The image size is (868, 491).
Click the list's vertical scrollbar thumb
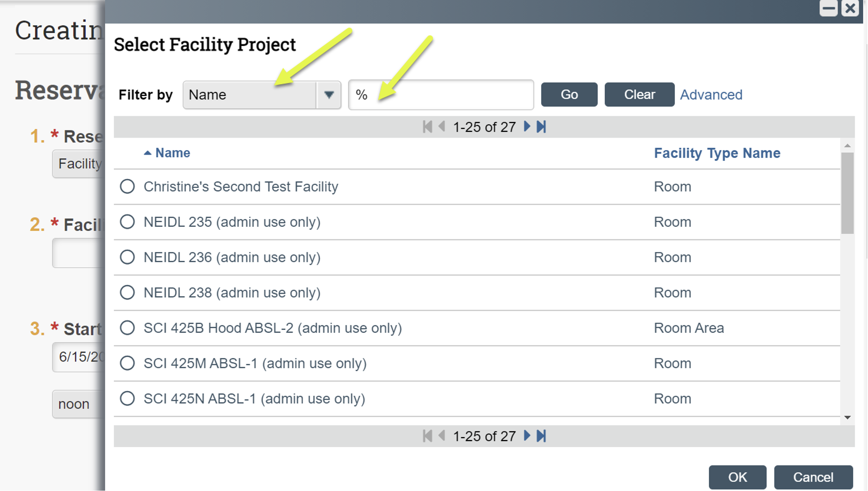pyautogui.click(x=847, y=193)
